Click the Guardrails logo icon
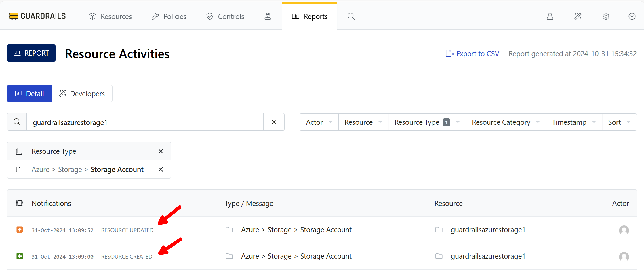Viewport: 644px width, 271px height. point(14,16)
